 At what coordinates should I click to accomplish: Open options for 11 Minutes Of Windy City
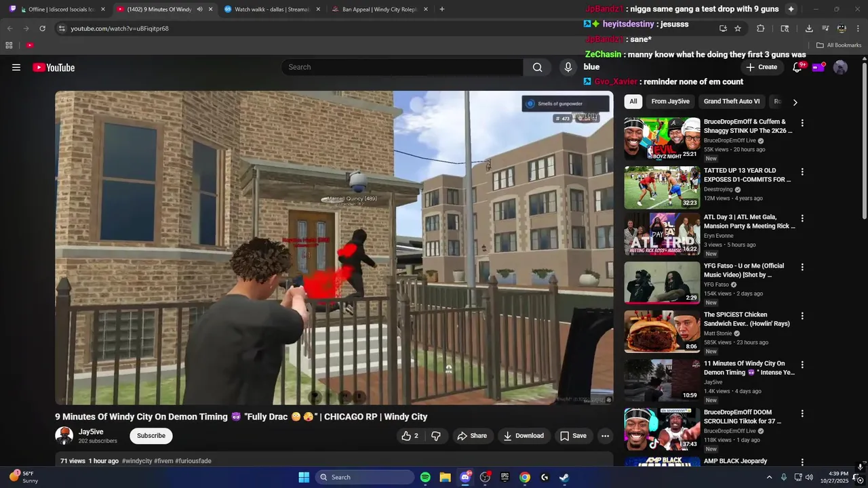[802, 365]
